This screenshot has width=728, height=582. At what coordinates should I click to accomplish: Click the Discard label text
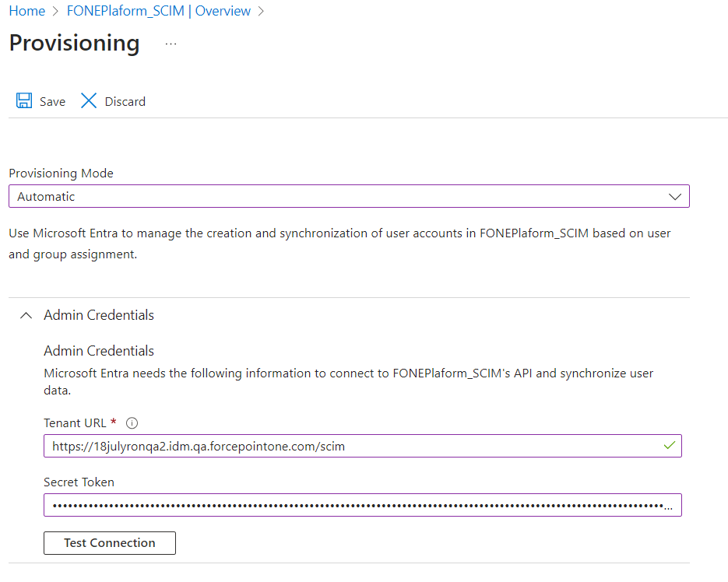coord(125,102)
